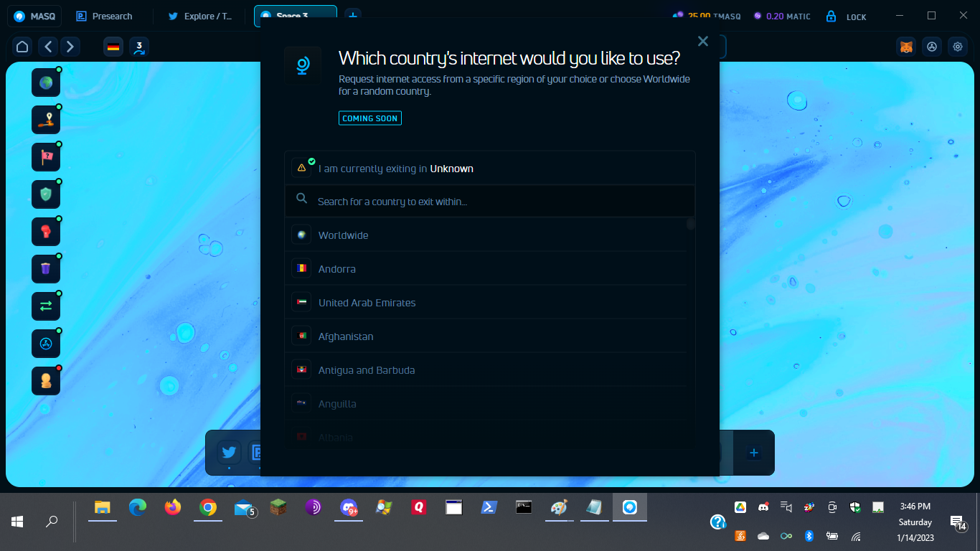980x551 pixels.
Task: Open the purple trash bin sidebar widget
Action: click(46, 269)
